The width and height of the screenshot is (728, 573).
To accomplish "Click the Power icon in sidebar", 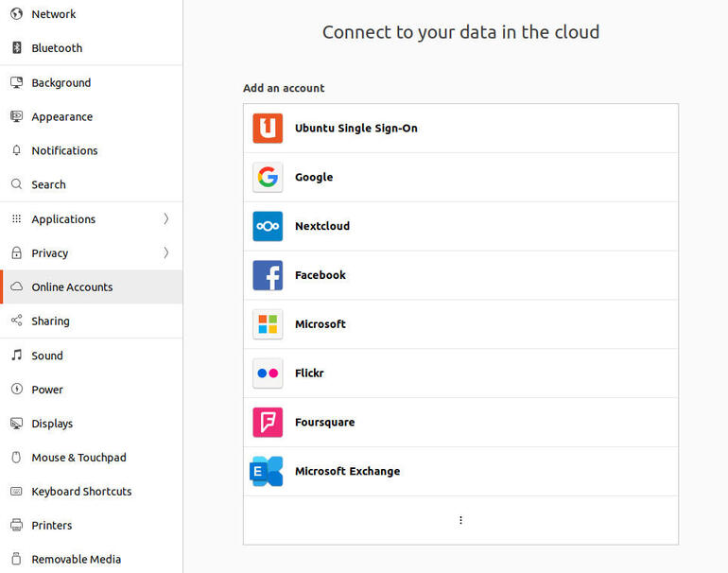I will point(17,390).
